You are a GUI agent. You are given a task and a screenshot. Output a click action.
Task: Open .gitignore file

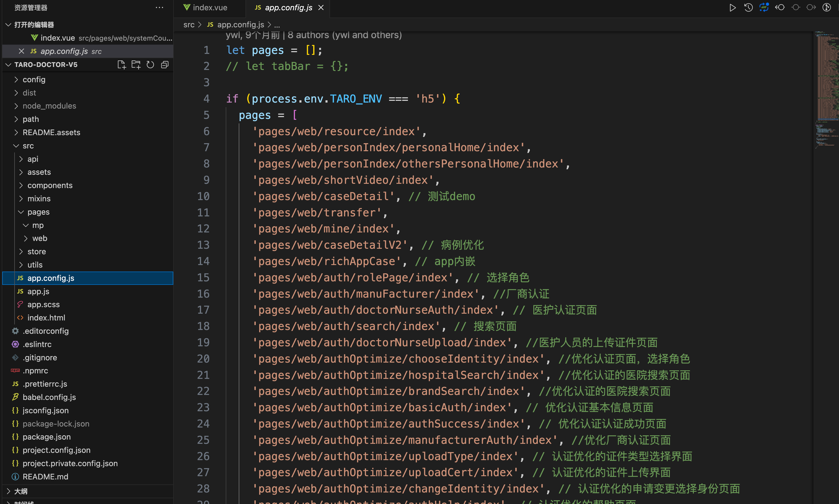[88, 358]
